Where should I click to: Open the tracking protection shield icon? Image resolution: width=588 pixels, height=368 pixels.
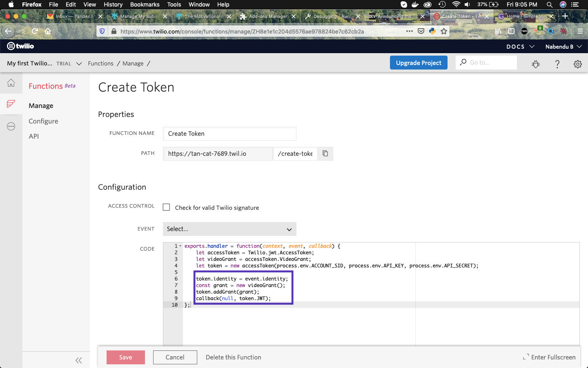coord(102,31)
